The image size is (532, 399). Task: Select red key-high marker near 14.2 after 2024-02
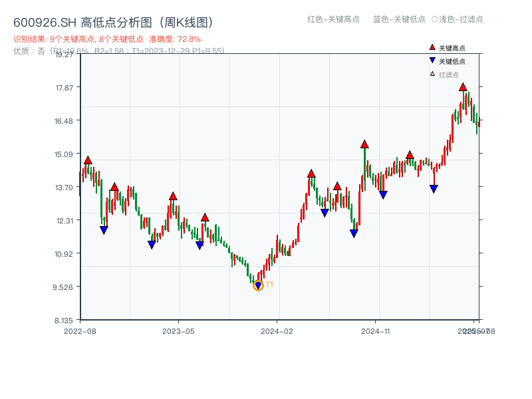(311, 174)
